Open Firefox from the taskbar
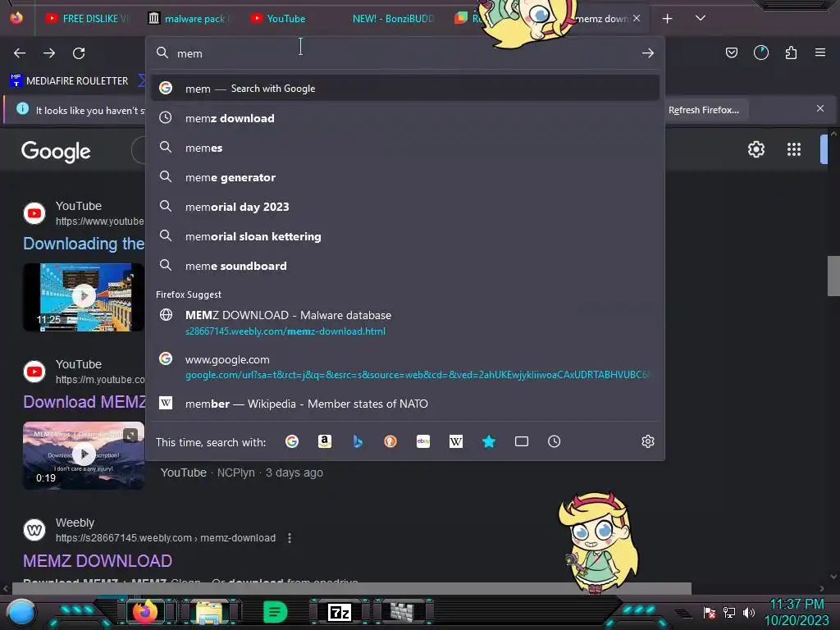840x630 pixels. 145,612
